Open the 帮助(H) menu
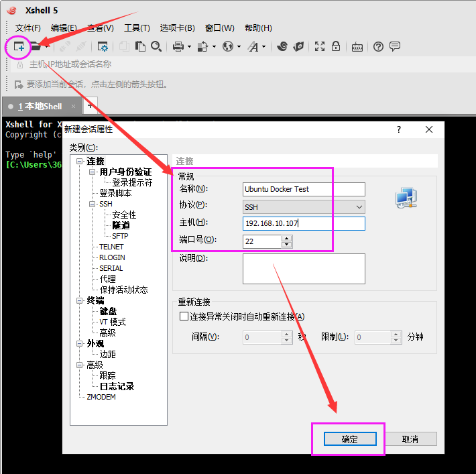Image resolution: width=476 pixels, height=474 pixels. click(x=258, y=28)
